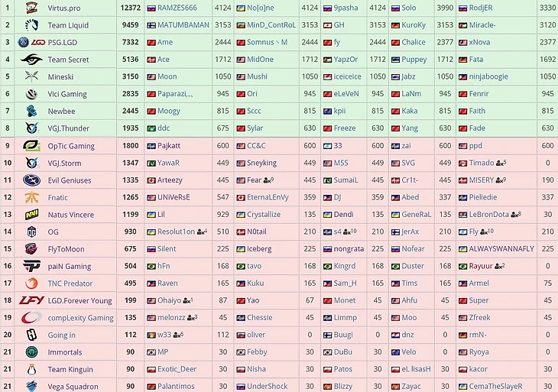
Task: Open player Miracle- profile
Action: (x=482, y=25)
